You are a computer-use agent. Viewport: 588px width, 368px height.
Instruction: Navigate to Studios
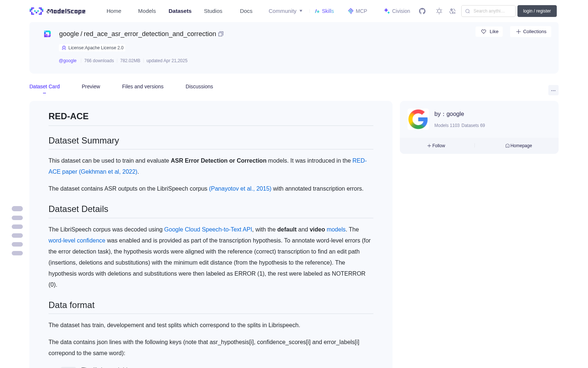point(213,11)
